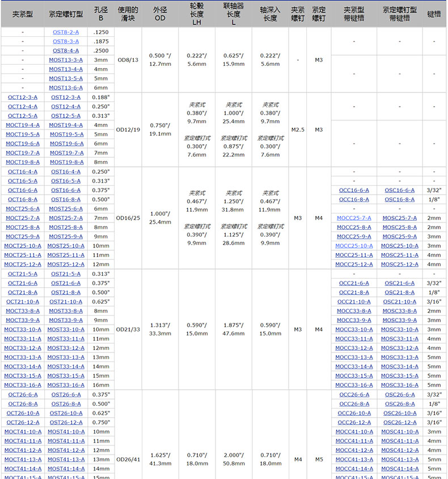This screenshot has height=479, width=448.
Task: Open the OCC21-10-A link
Action: point(354,302)
